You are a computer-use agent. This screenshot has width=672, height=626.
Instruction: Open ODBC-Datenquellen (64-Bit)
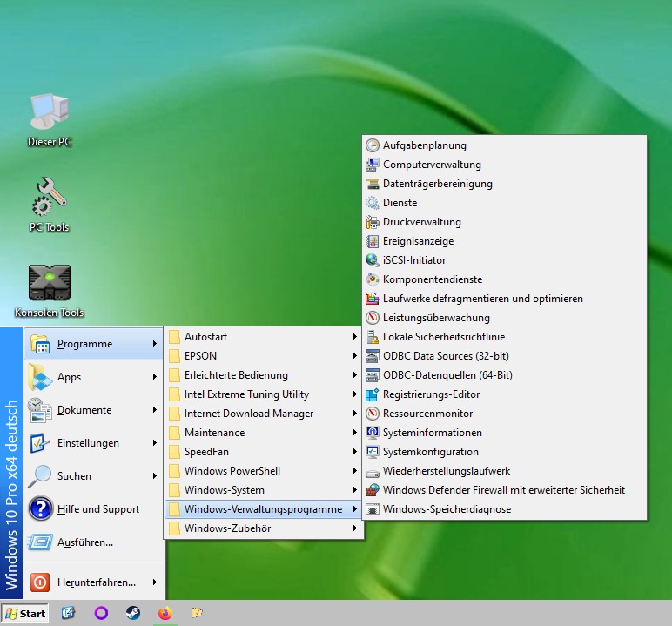point(504,375)
